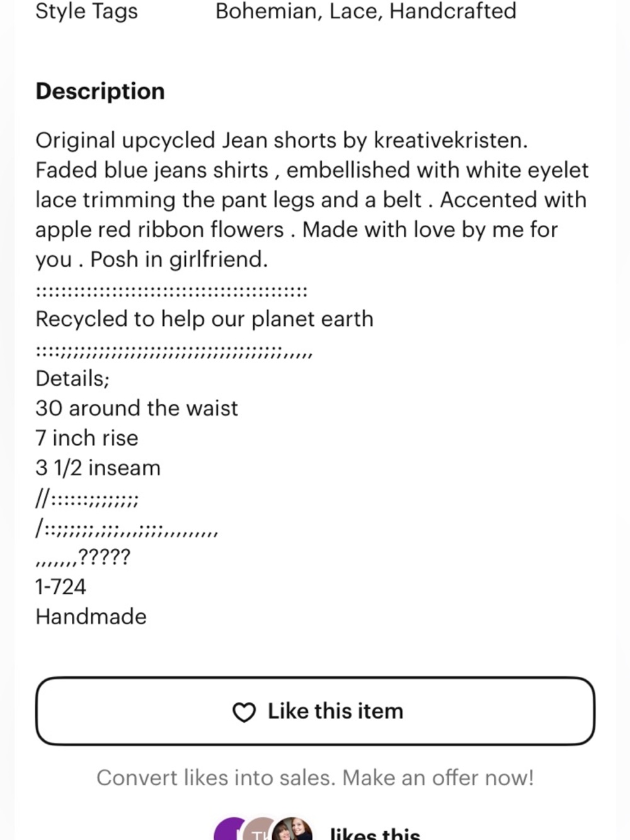
Task: Click the '1-724' code line
Action: [x=60, y=587]
